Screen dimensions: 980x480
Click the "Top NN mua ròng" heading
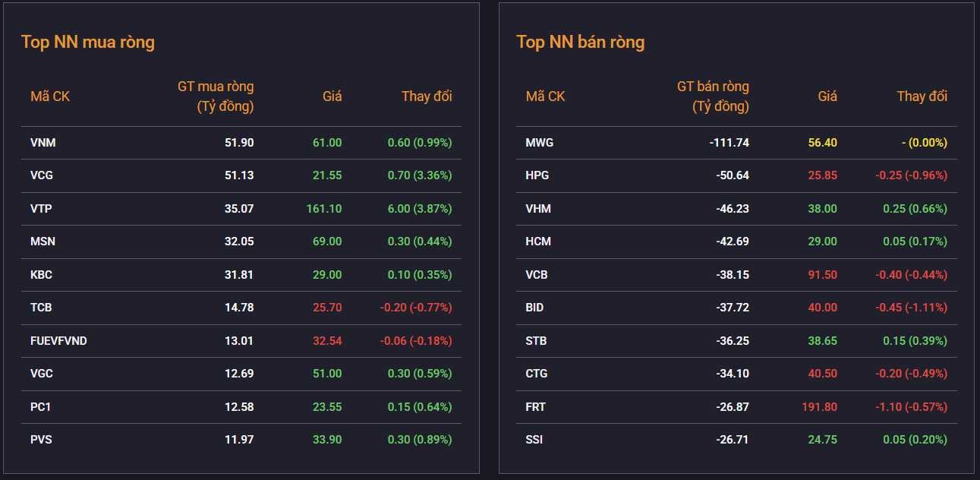coord(88,42)
